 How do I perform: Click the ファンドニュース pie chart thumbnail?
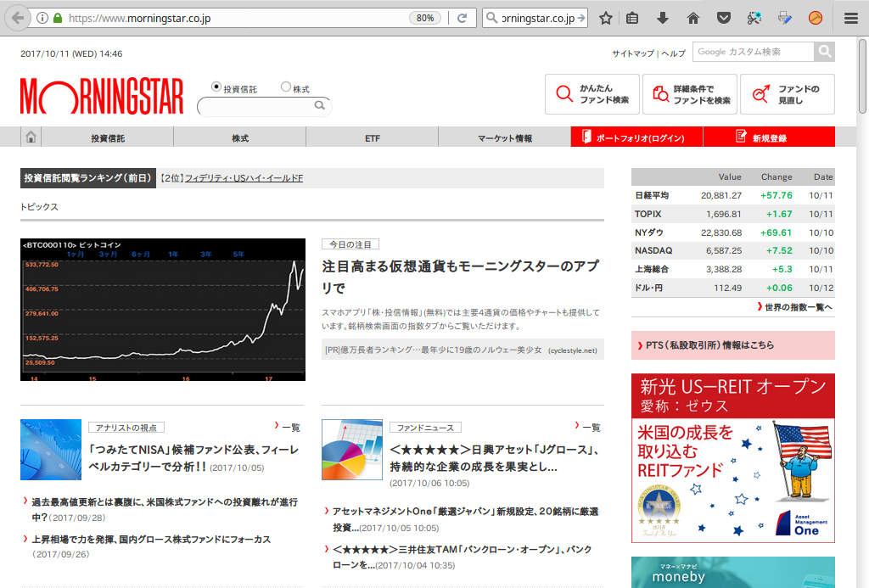tap(352, 450)
